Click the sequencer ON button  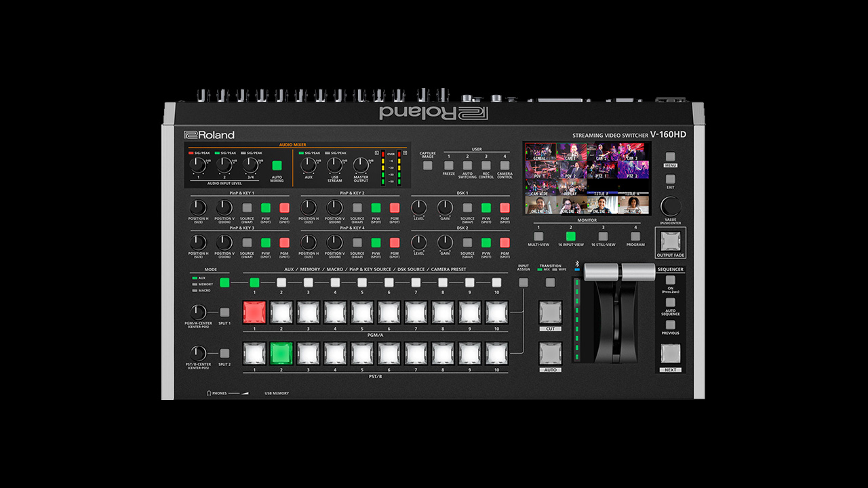[x=670, y=280]
